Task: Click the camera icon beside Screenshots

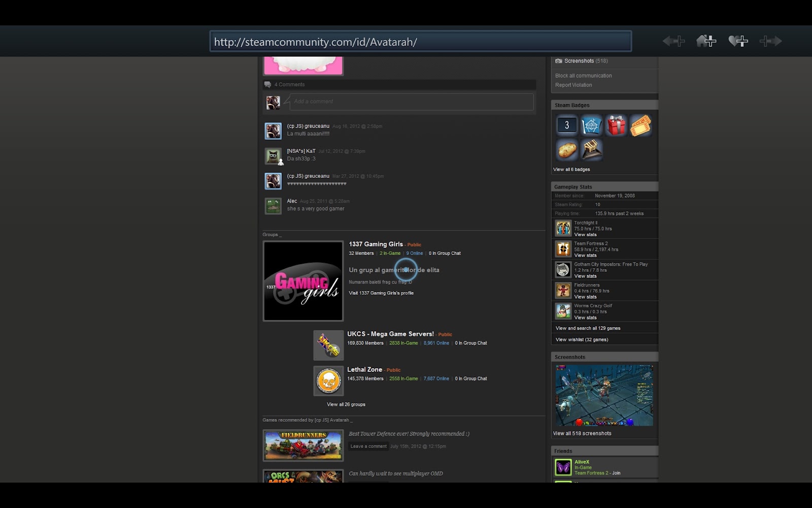Action: [559, 61]
